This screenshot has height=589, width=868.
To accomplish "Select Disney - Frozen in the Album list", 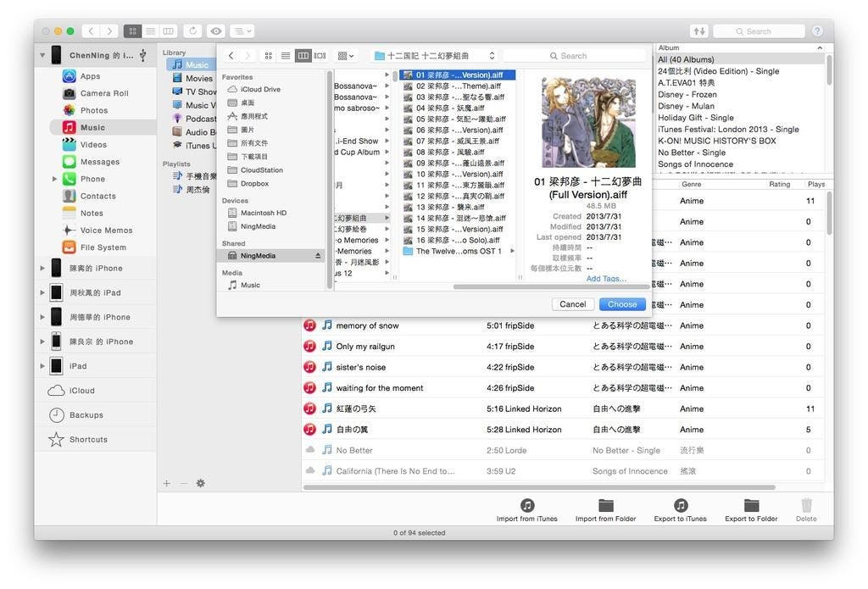I will (687, 95).
